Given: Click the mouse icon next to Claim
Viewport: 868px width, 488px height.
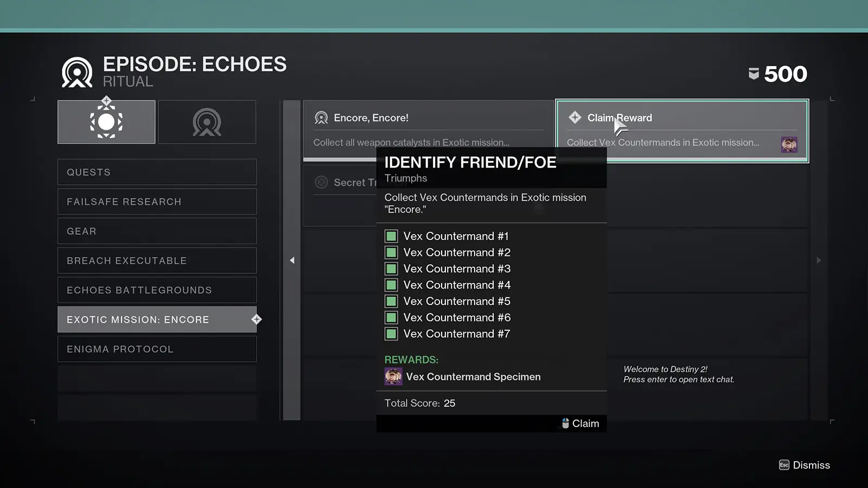Looking at the screenshot, I should pyautogui.click(x=565, y=423).
